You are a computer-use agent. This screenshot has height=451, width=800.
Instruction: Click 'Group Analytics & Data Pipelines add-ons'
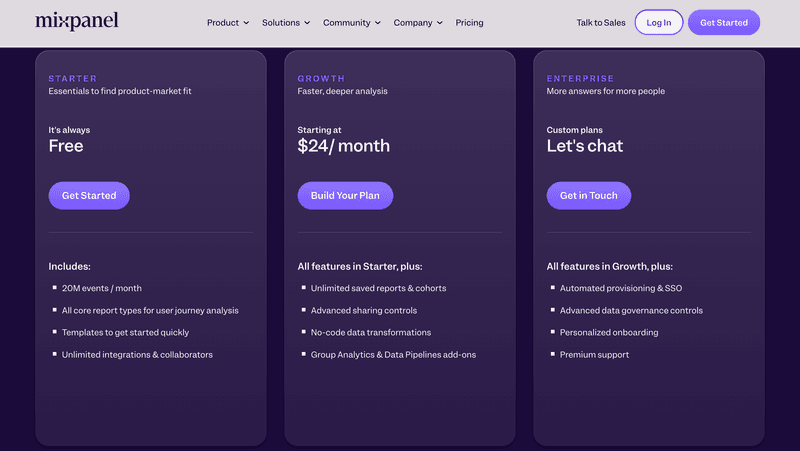[x=393, y=355]
